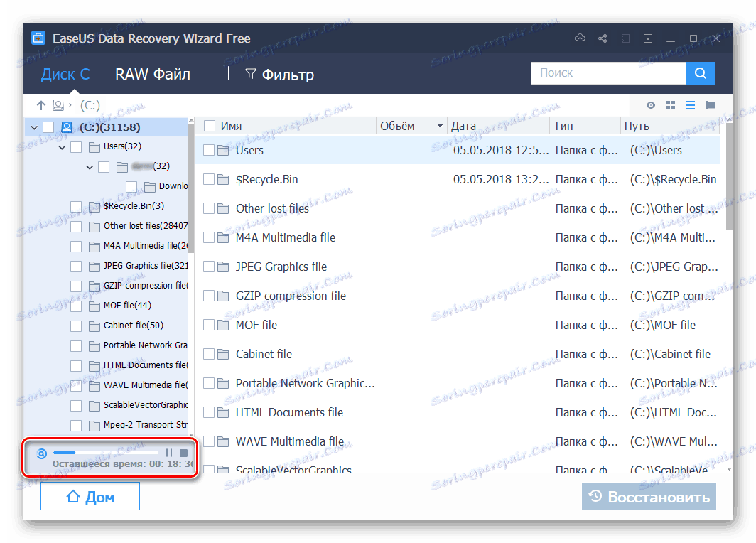Click the (C:) breadcrumb path
Viewport: 756px width, 543px height.
coord(90,105)
